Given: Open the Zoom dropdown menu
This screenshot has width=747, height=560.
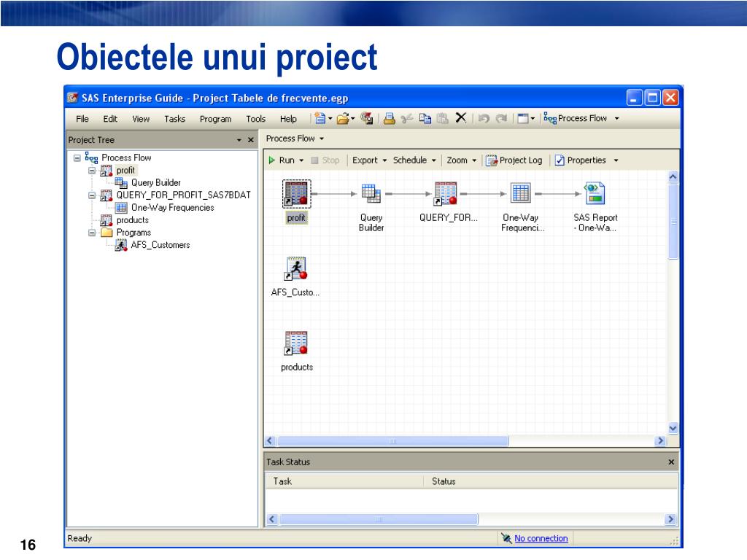Looking at the screenshot, I should 461,160.
